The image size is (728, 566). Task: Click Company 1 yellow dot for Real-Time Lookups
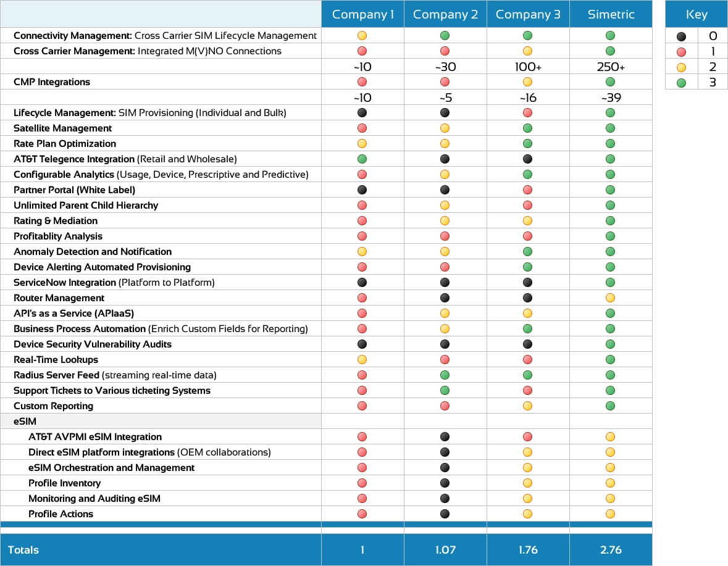[362, 360]
